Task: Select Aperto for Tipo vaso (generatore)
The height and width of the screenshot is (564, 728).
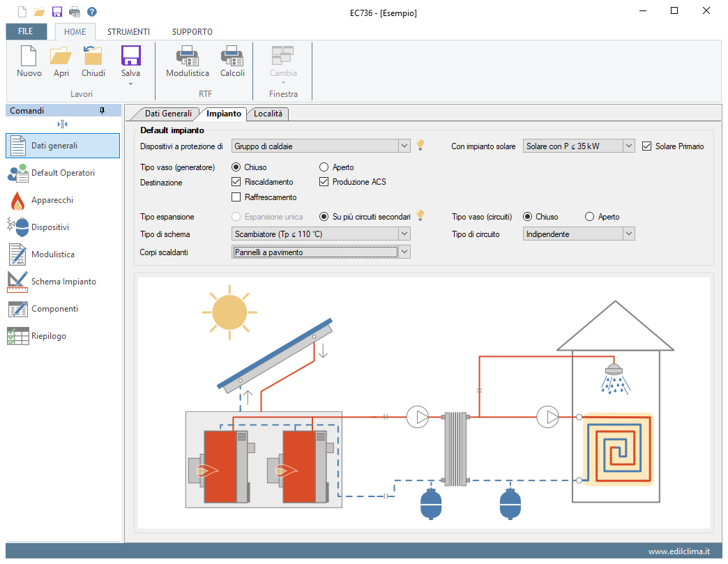Action: click(324, 167)
